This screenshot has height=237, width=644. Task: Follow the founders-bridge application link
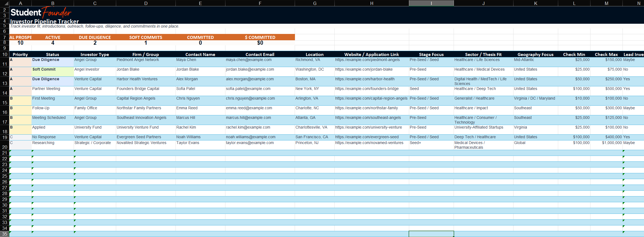367,89
